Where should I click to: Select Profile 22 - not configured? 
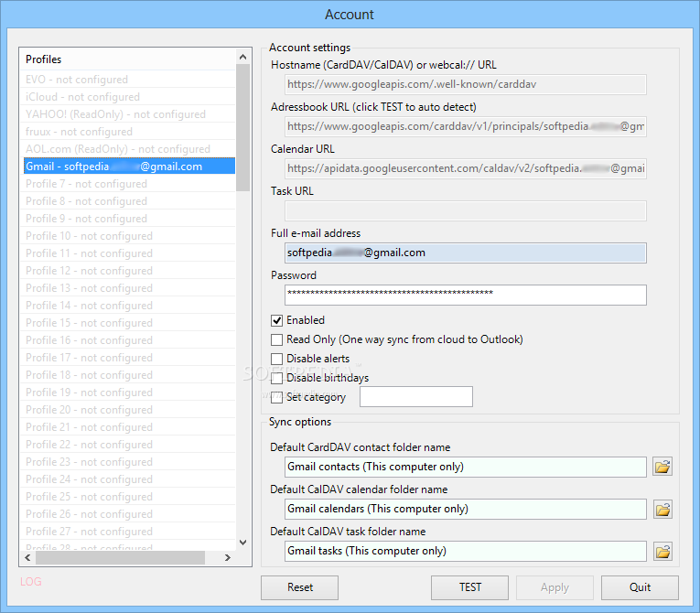pyautogui.click(x=127, y=446)
